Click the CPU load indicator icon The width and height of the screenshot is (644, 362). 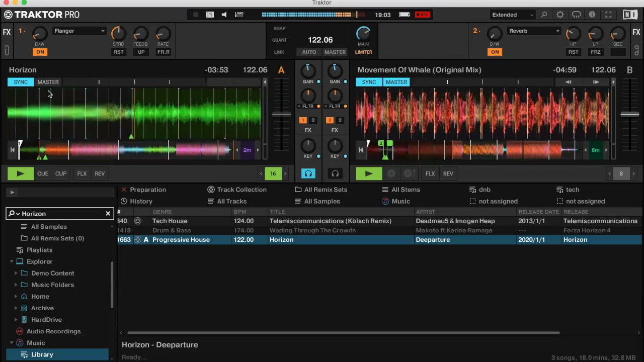click(x=239, y=15)
